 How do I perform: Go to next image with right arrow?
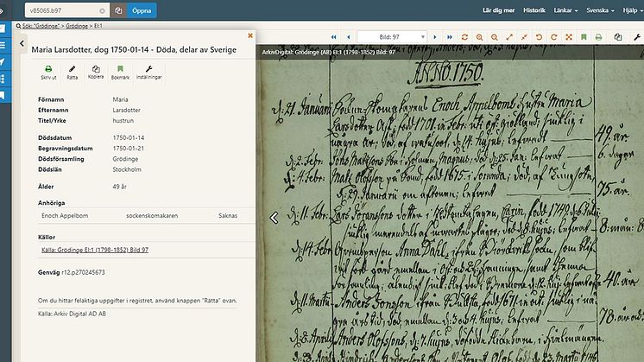point(435,37)
